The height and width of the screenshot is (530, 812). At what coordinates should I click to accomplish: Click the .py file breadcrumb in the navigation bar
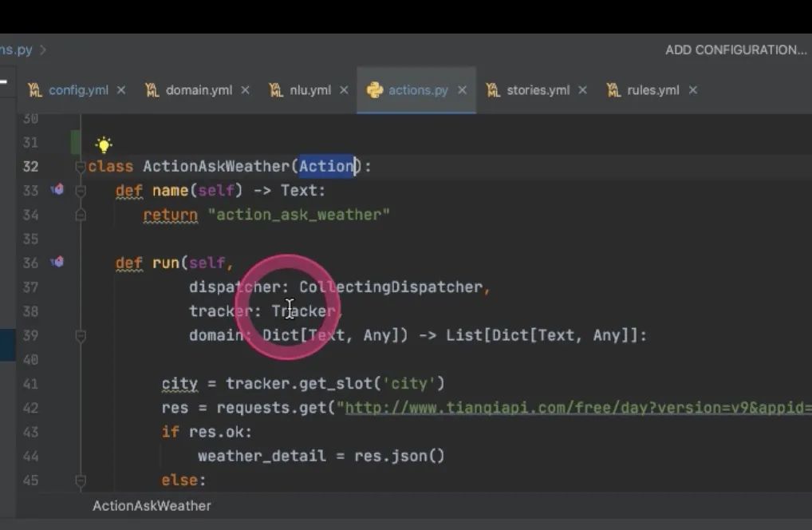(16, 49)
